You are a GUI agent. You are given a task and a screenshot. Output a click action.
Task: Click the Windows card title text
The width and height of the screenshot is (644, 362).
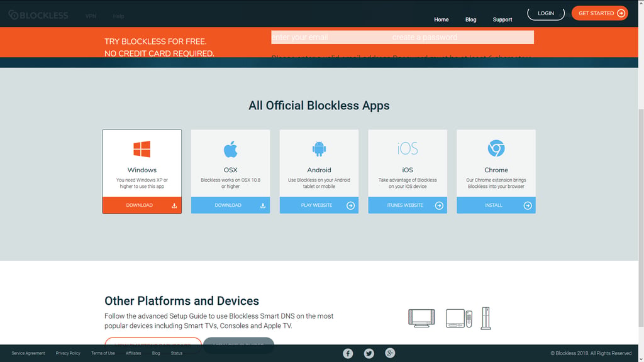142,170
